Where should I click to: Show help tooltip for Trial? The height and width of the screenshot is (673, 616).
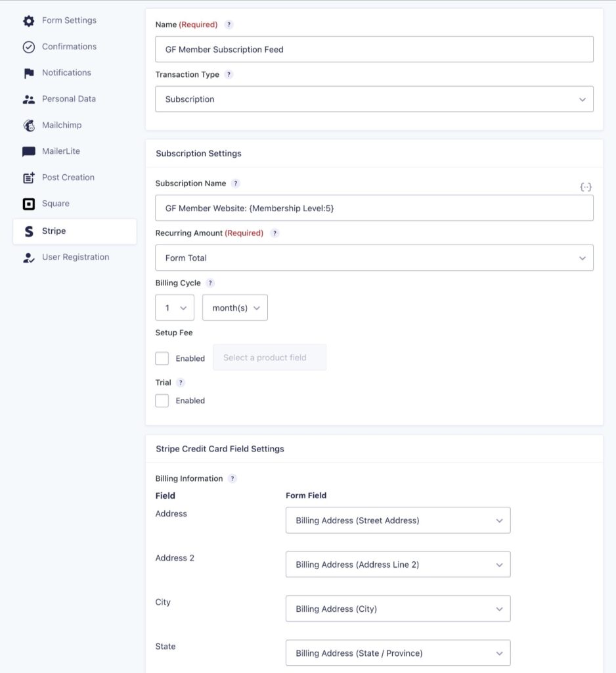[x=181, y=383]
